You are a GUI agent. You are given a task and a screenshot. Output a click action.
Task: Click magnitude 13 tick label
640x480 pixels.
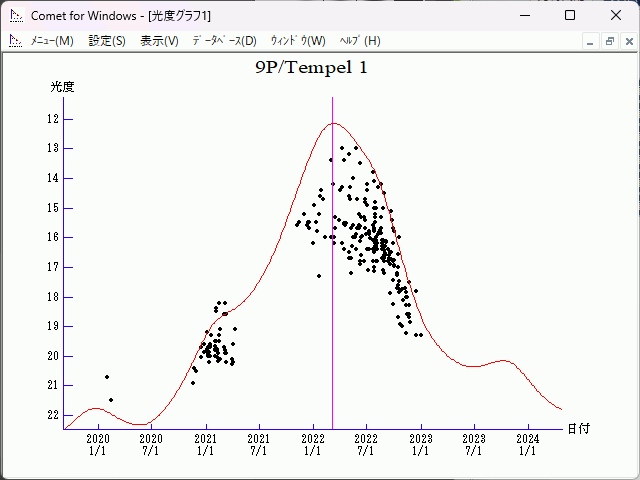click(x=53, y=148)
